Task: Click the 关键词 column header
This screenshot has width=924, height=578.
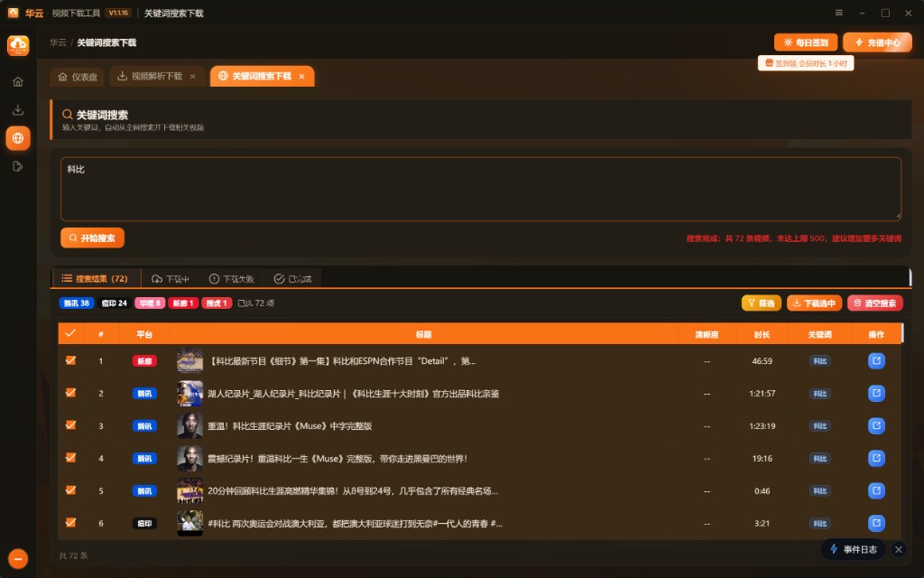Action: point(819,334)
